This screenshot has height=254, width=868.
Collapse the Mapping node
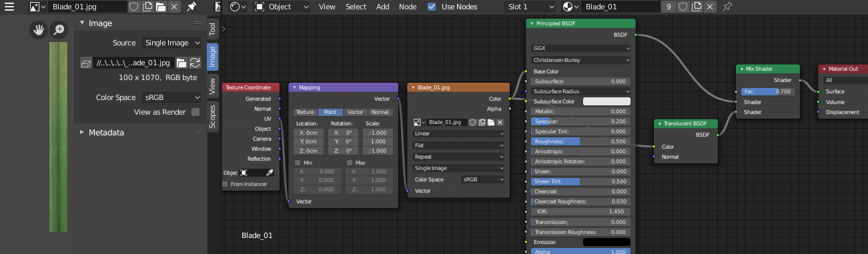point(294,87)
